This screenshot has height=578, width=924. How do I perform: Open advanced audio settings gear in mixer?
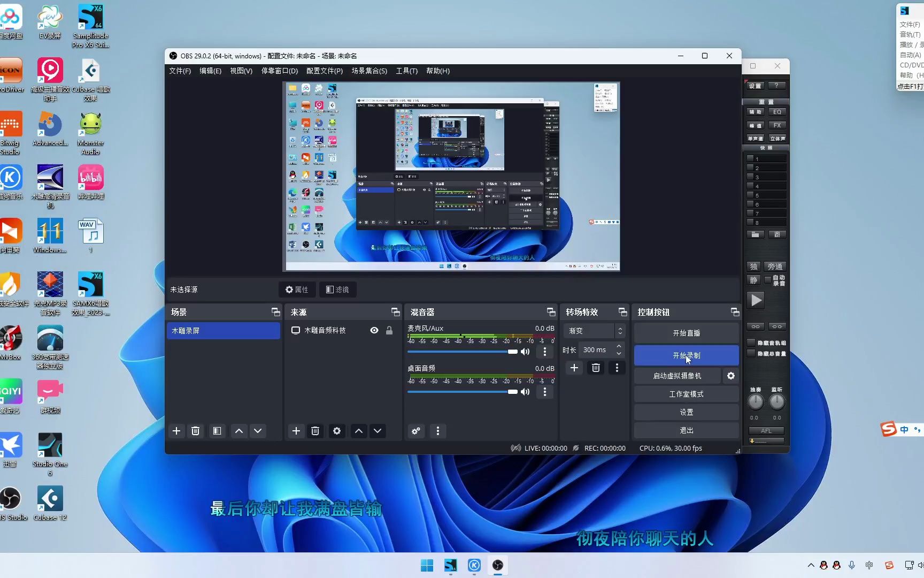[x=415, y=431]
